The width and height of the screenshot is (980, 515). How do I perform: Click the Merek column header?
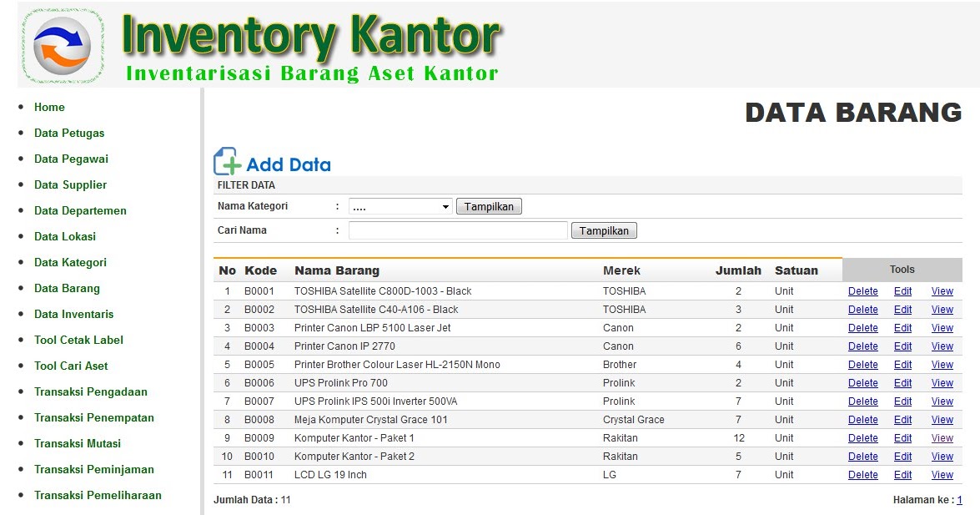621,270
